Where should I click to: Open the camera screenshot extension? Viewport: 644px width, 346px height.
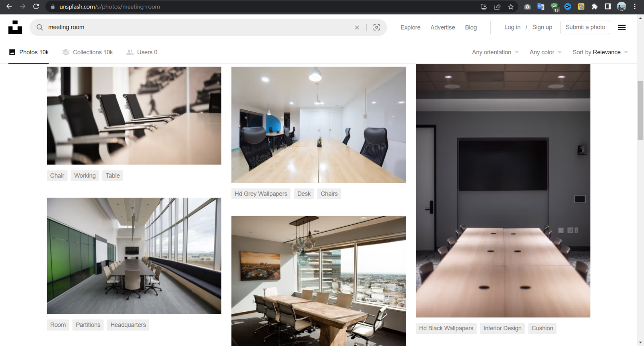(527, 6)
